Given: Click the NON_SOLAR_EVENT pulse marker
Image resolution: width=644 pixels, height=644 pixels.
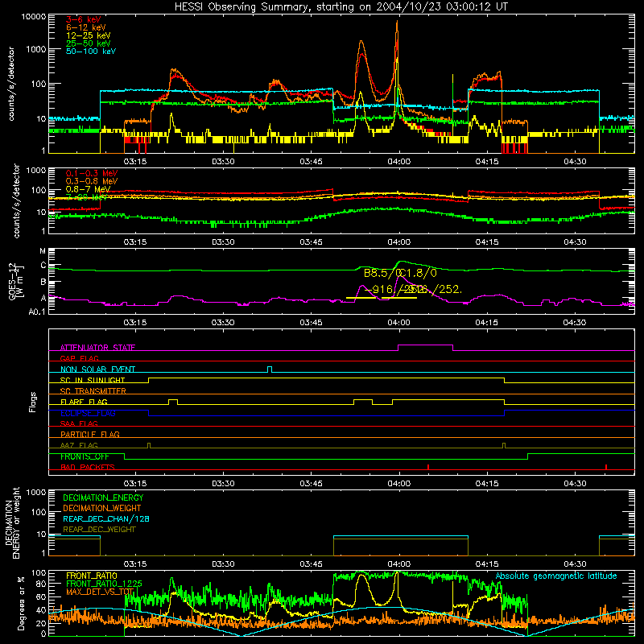Looking at the screenshot, I should [270, 369].
